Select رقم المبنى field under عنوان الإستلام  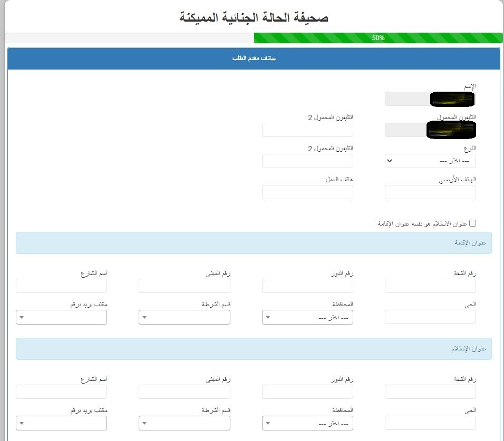184,391
